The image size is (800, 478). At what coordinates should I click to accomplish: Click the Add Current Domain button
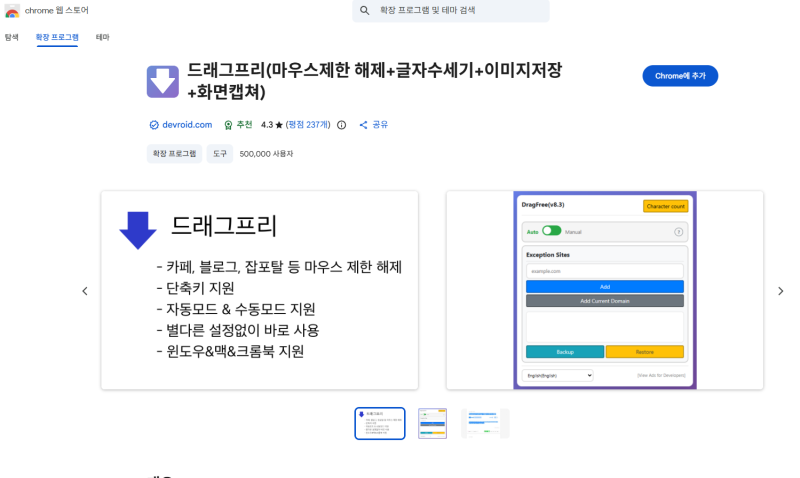coord(605,301)
